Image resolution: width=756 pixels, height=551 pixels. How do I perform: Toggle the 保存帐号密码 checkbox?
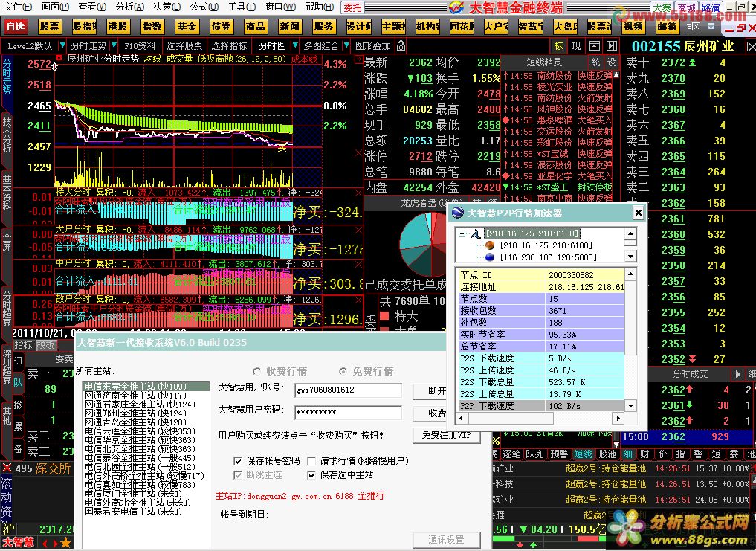coord(237,461)
